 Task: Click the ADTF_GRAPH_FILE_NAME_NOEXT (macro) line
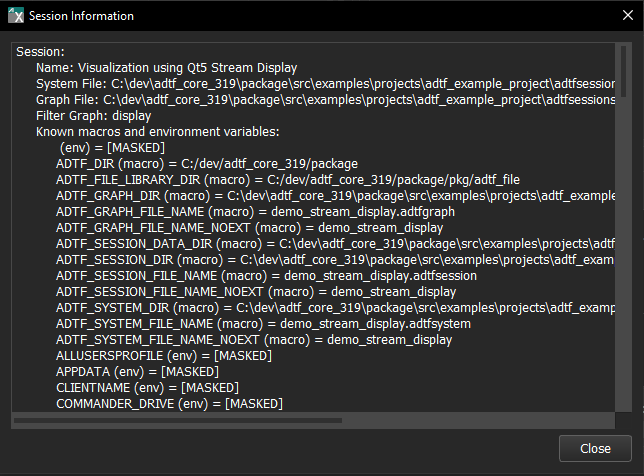point(250,228)
